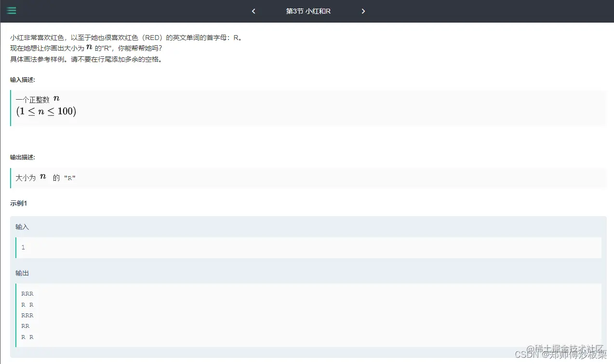Click the sample input value 1
This screenshot has height=364, width=614.
pos(23,247)
